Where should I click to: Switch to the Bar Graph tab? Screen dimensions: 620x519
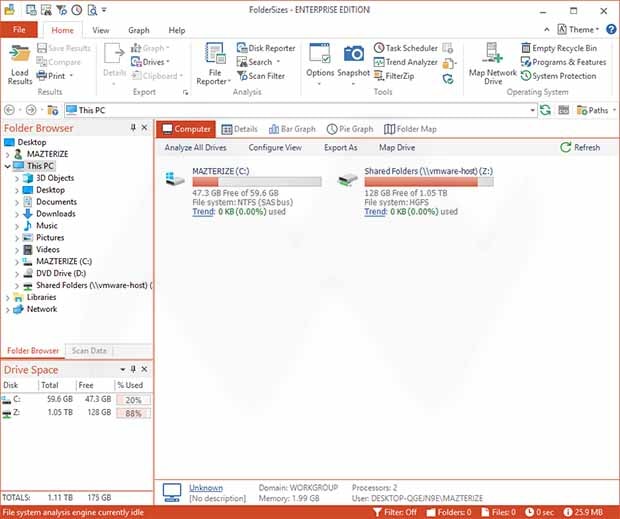coord(292,129)
